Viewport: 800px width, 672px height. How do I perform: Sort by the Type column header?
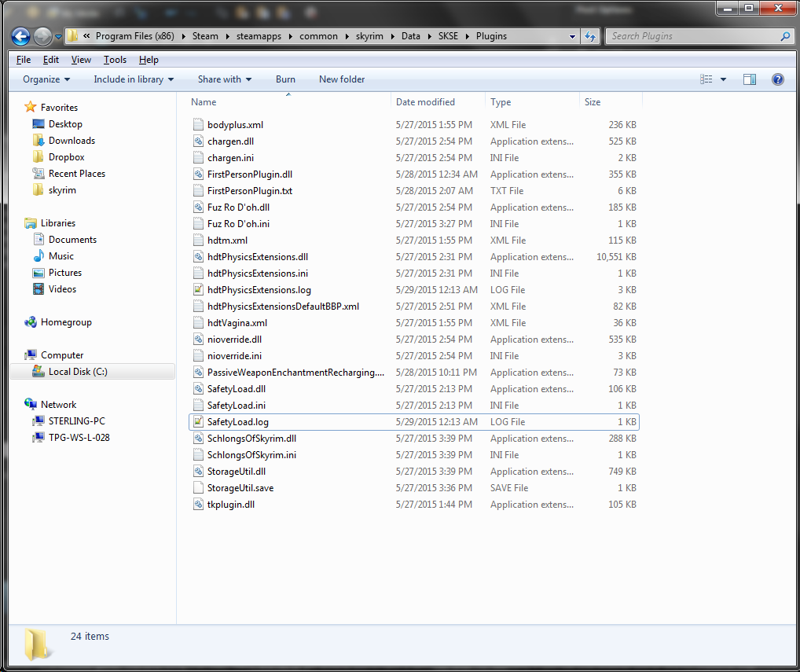click(x=532, y=101)
